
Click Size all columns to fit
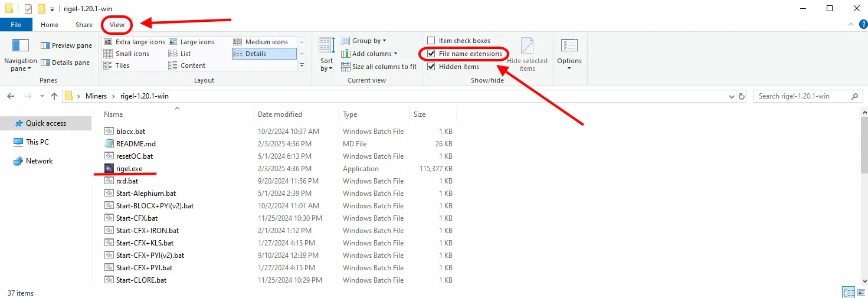pos(379,67)
